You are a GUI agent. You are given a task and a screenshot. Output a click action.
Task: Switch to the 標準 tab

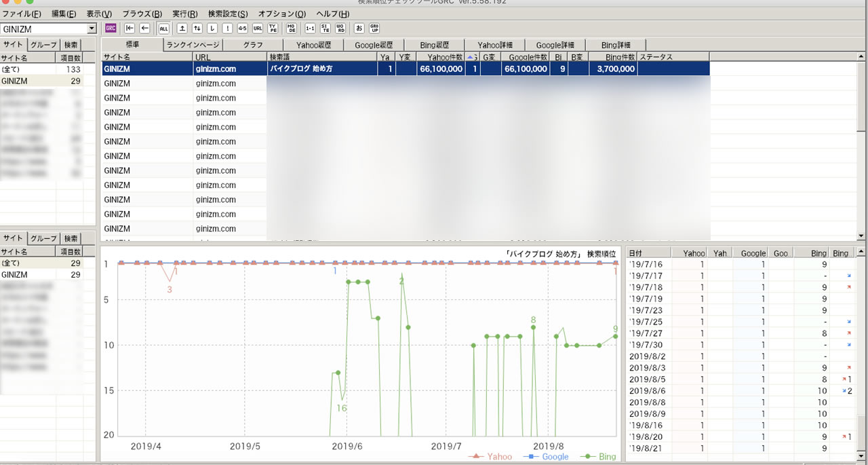(x=132, y=45)
